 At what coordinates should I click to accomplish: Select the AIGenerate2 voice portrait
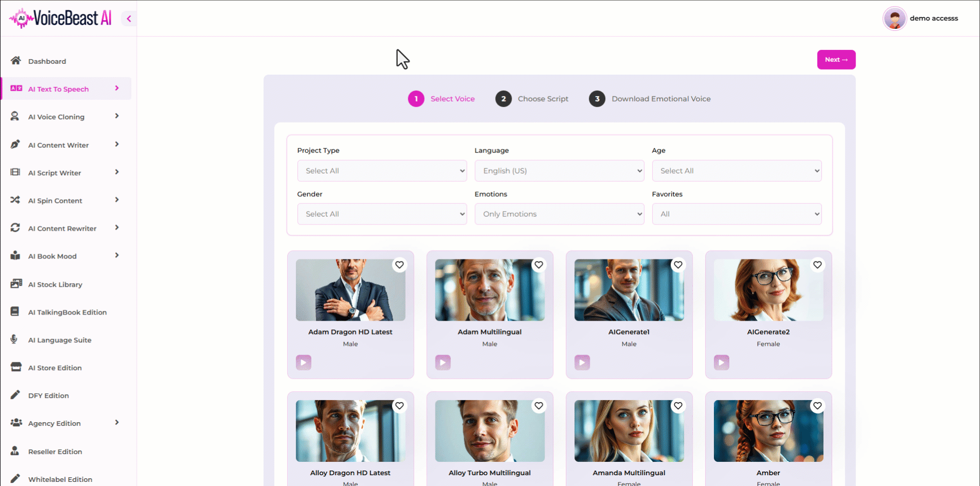tap(768, 290)
